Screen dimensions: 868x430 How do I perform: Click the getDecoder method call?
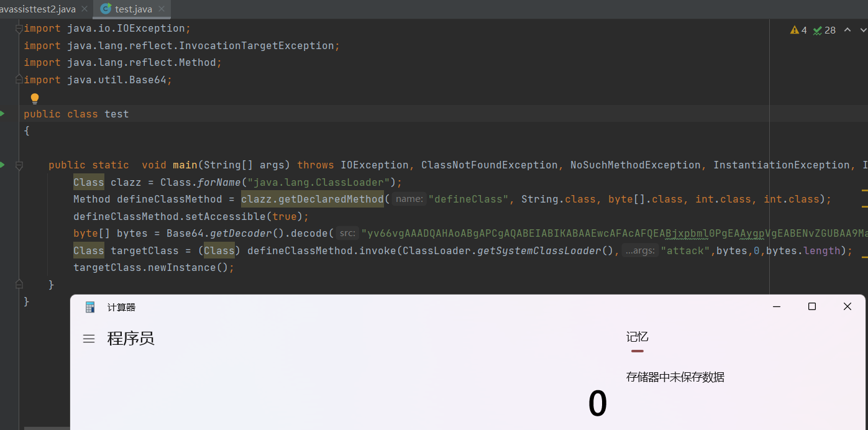[x=241, y=234]
